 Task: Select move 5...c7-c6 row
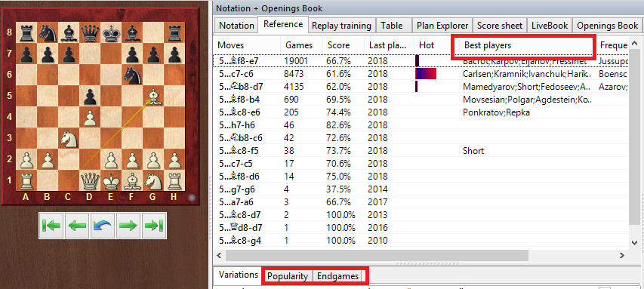pos(421,74)
